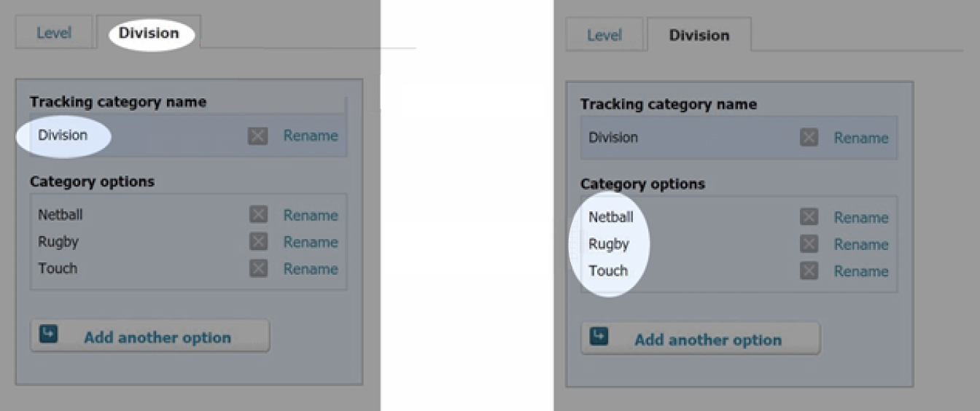Select the Division tab in right panel

pyautogui.click(x=699, y=35)
